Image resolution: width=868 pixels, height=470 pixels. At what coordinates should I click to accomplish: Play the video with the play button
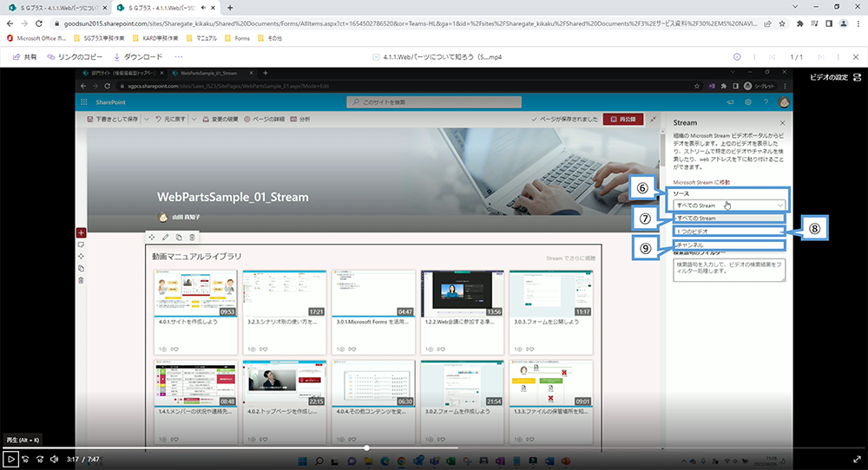click(x=10, y=459)
